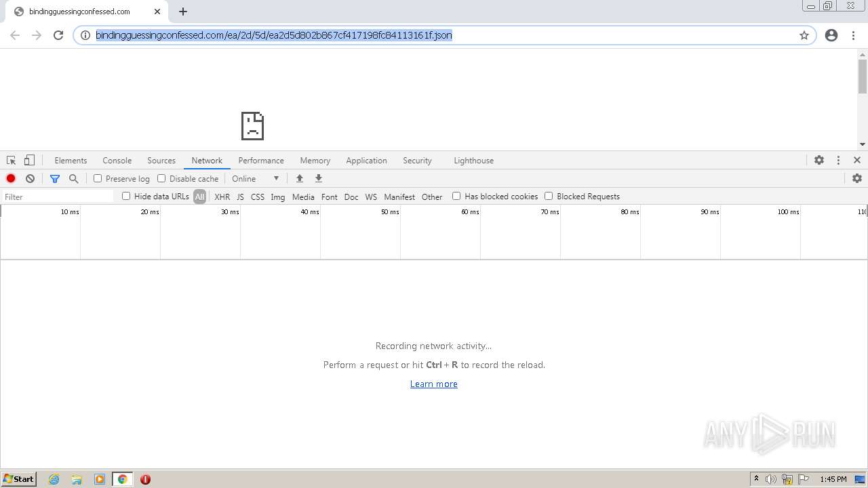
Task: Select the inspect element picker icon
Action: point(11,161)
